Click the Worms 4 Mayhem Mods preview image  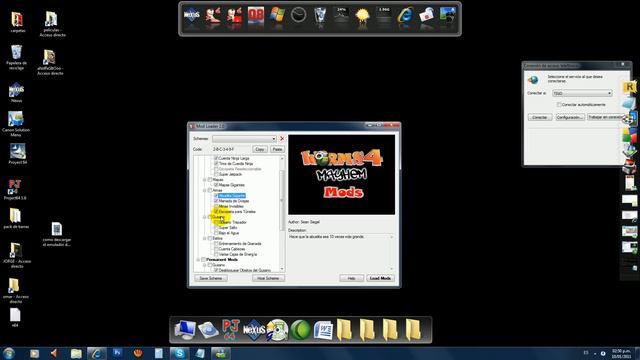pyautogui.click(x=342, y=175)
